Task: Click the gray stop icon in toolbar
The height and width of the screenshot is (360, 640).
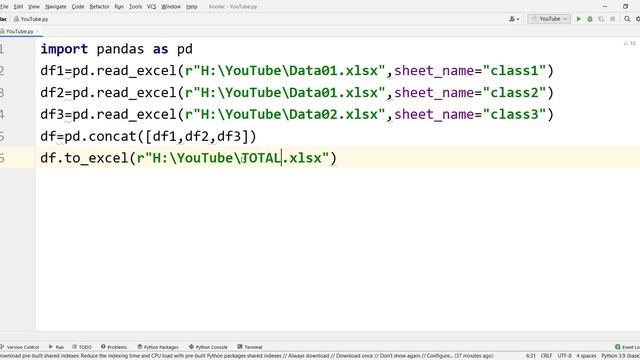Action: (x=613, y=19)
